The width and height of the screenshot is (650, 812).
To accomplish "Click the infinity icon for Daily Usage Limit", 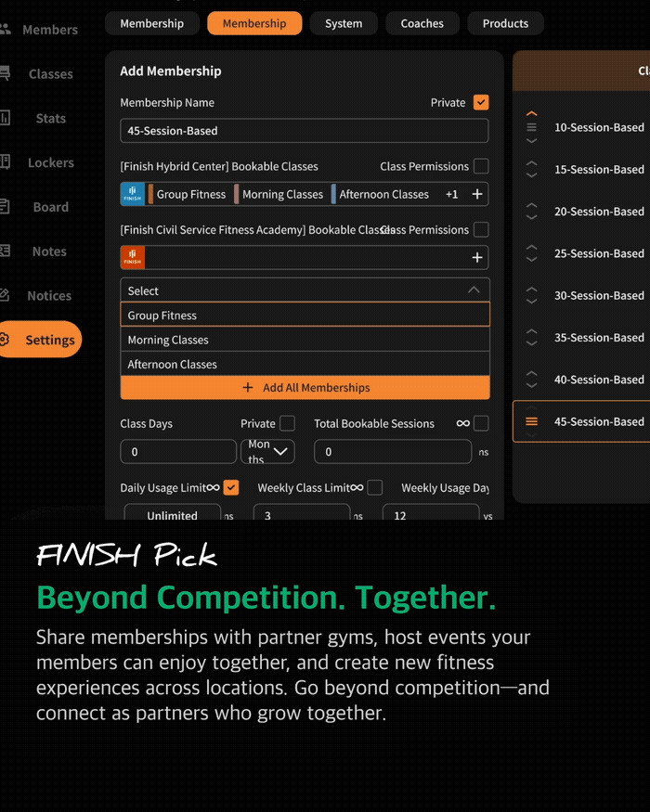I will (213, 487).
